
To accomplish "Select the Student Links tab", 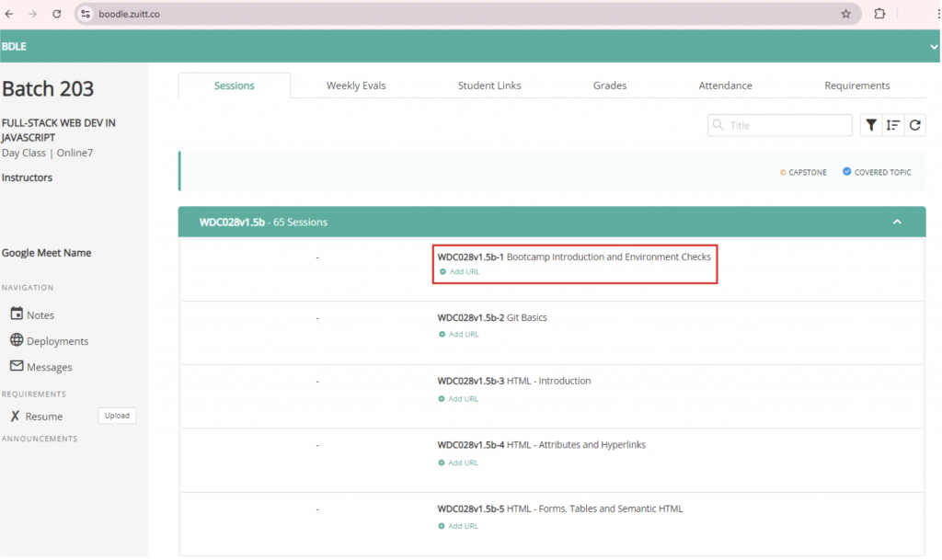I will coord(489,86).
